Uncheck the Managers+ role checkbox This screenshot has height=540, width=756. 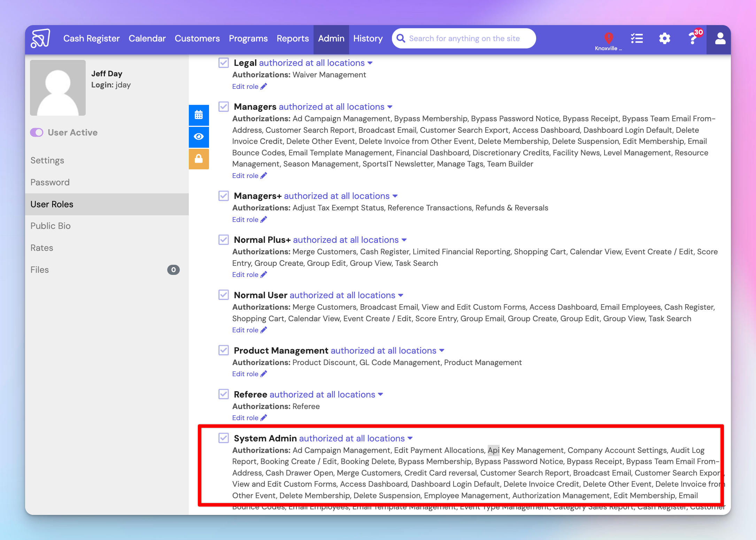(224, 196)
